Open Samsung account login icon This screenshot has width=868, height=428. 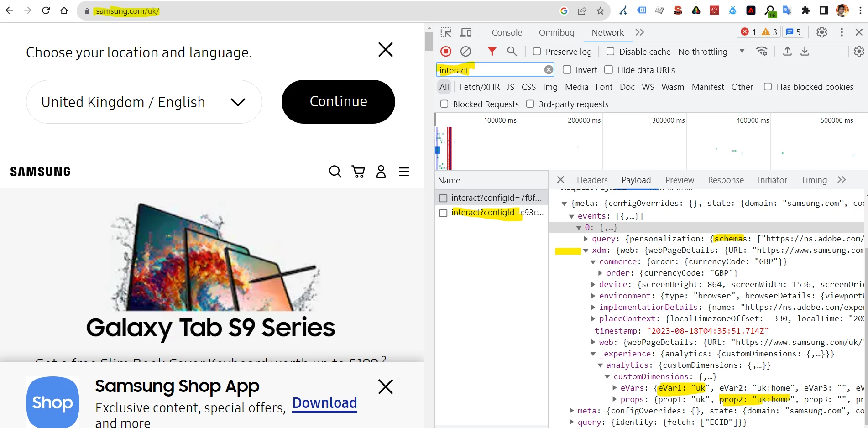point(381,172)
